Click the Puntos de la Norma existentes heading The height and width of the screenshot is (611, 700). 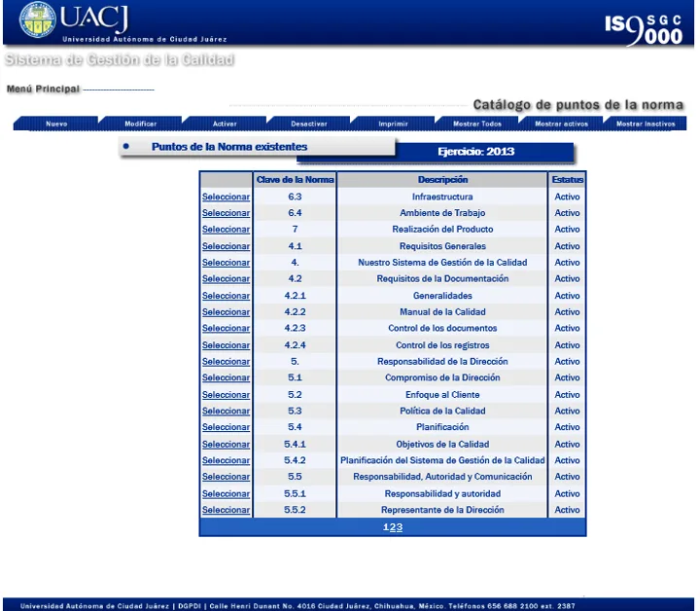(229, 147)
